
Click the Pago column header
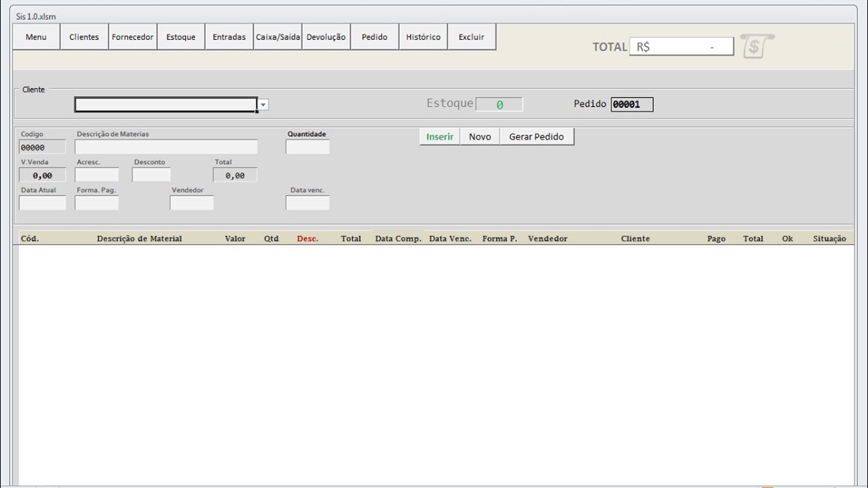pos(716,239)
